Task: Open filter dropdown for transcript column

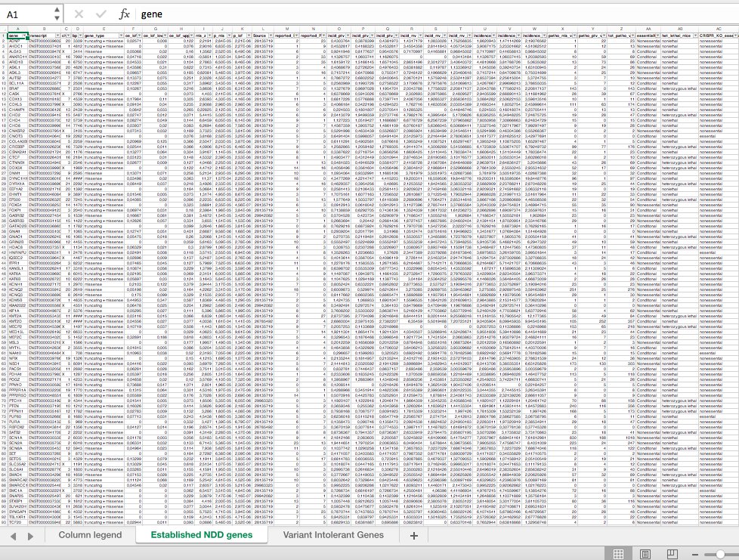Action: tap(58, 36)
